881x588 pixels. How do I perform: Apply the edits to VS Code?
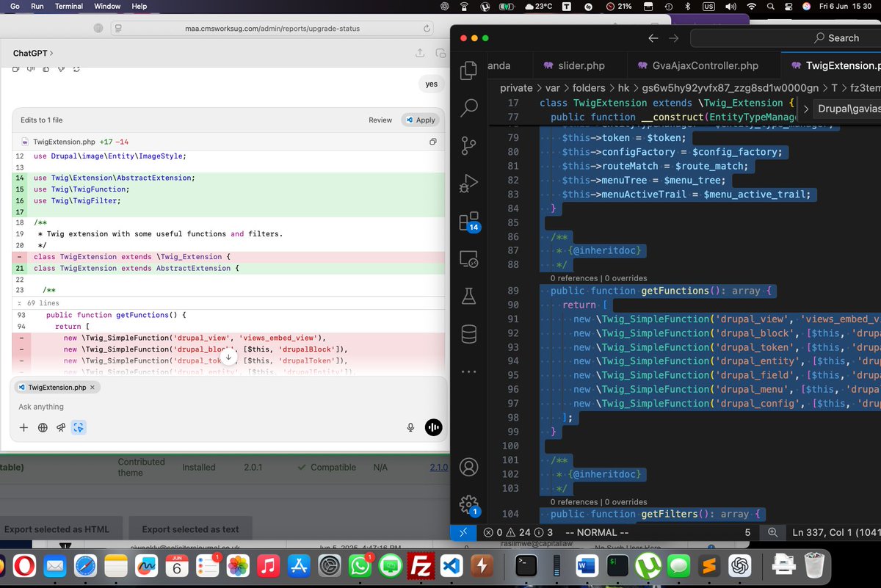420,120
